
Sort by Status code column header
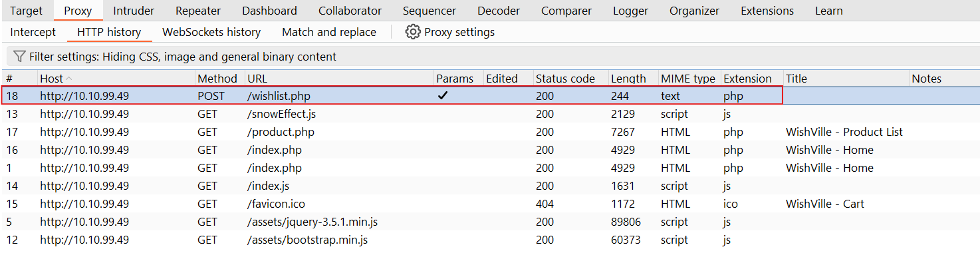(565, 79)
